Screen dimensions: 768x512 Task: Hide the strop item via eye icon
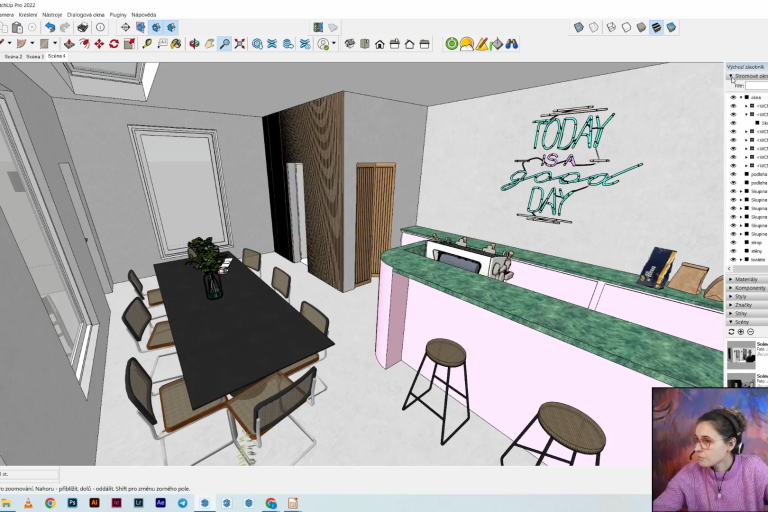click(733, 242)
